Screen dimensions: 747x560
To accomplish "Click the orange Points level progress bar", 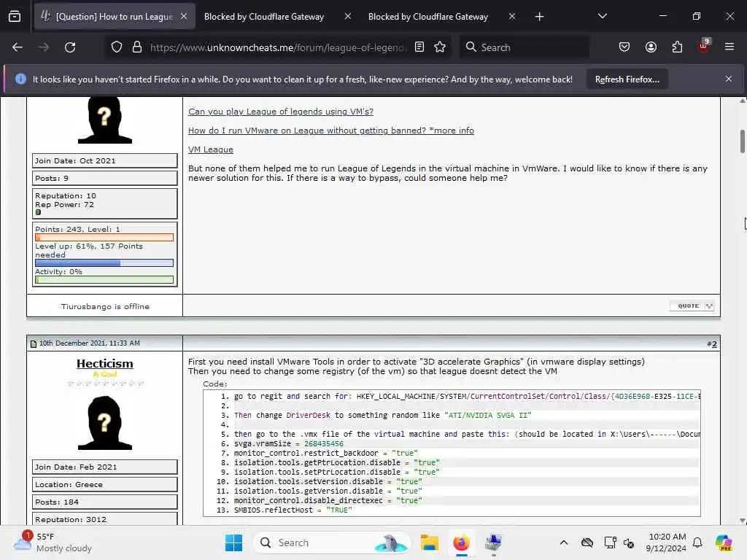I will 104,238.
